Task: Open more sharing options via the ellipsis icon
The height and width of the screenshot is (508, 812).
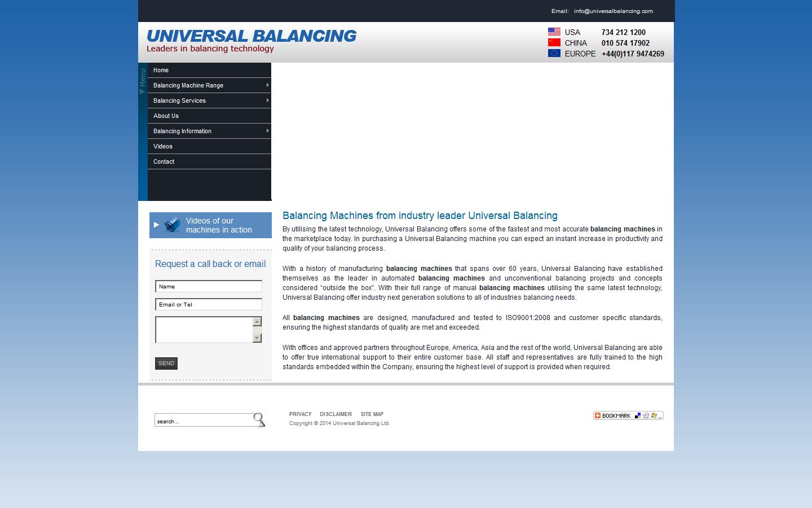Action: tap(661, 417)
